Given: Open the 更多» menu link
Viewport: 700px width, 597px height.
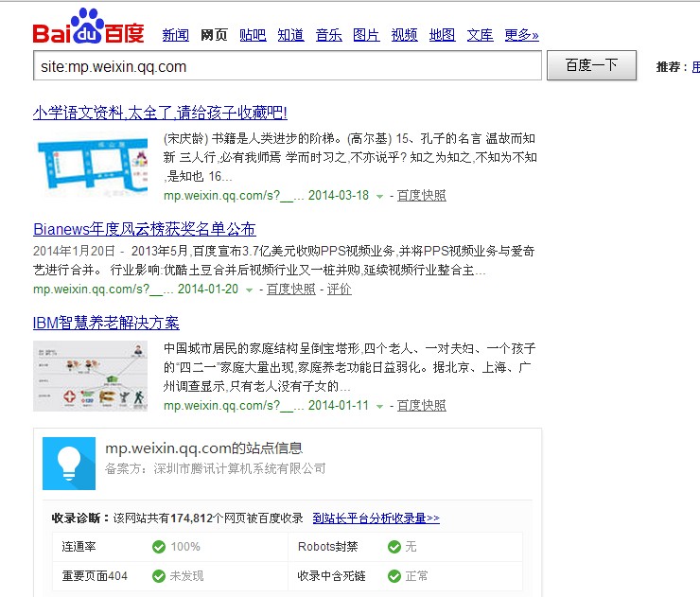Looking at the screenshot, I should [x=521, y=35].
